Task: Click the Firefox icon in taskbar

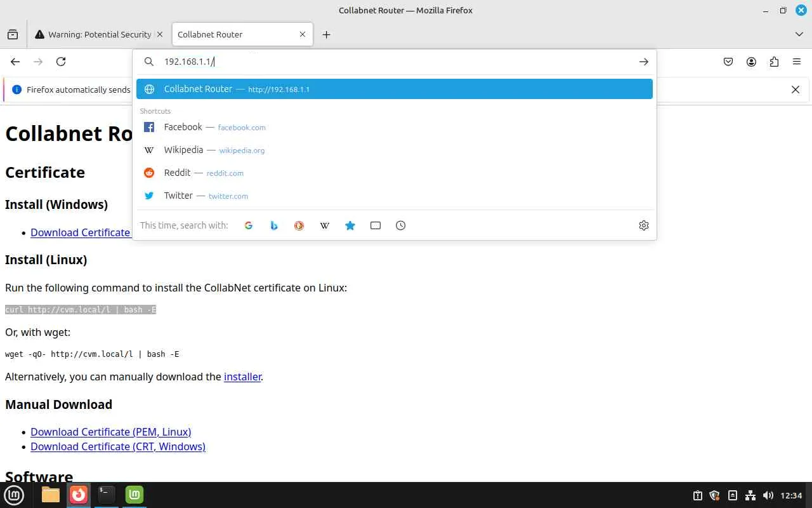Action: (79, 495)
